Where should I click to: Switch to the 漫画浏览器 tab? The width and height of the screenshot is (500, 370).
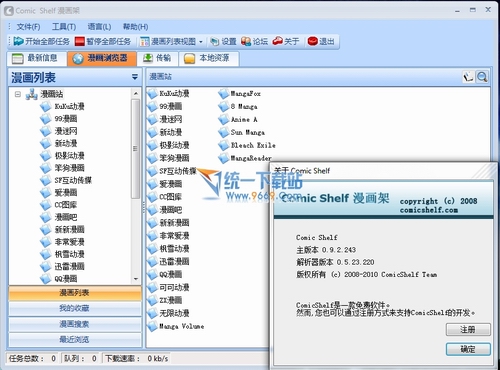point(102,58)
